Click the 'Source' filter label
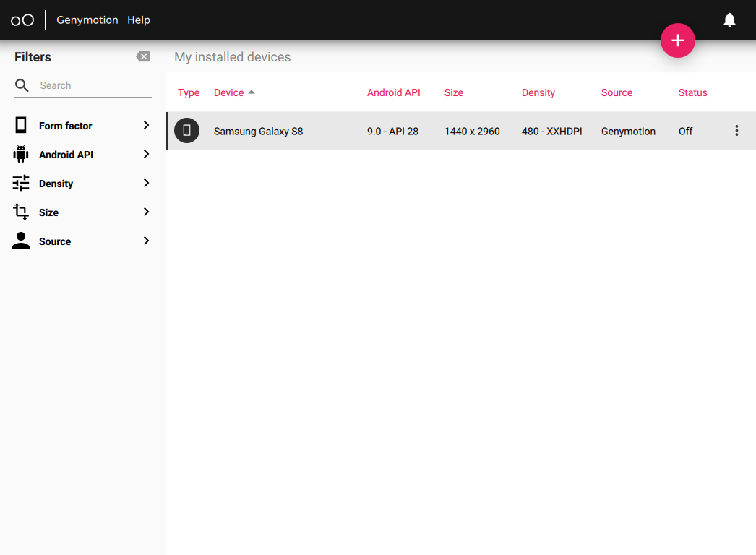 click(55, 241)
